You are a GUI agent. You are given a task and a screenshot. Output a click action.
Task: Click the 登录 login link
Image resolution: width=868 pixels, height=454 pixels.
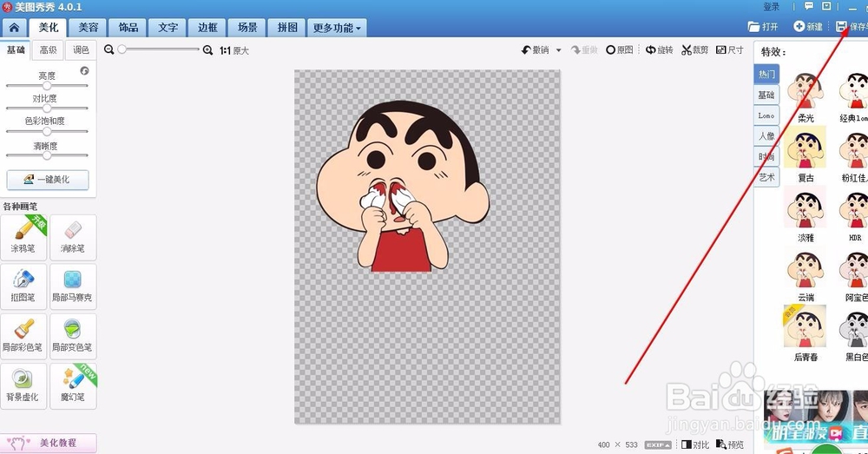pyautogui.click(x=771, y=7)
